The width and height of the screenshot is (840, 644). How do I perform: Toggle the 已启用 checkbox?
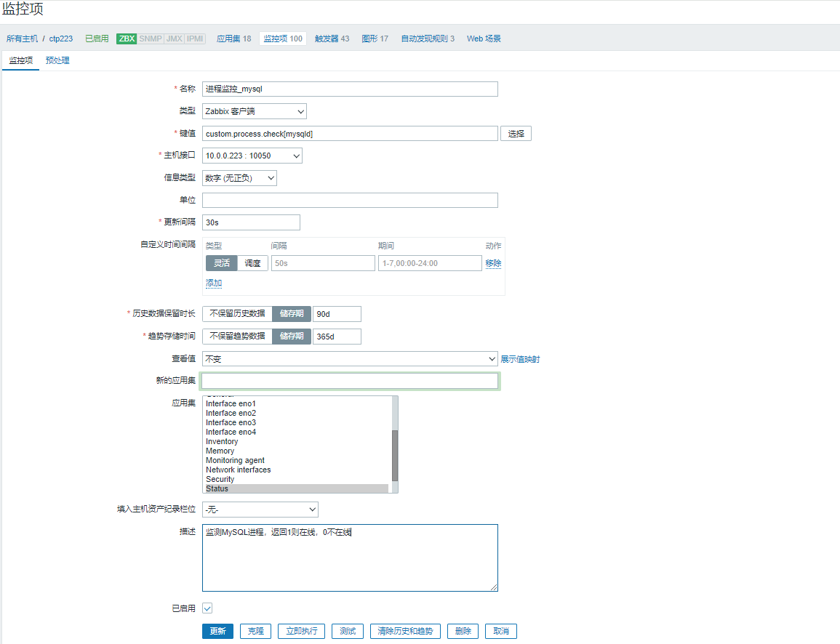(207, 608)
